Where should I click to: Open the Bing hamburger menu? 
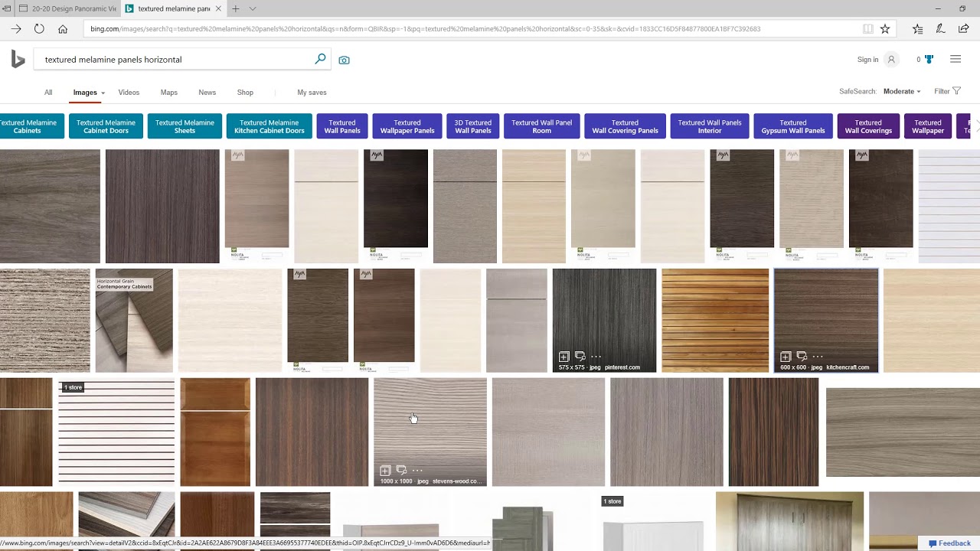click(955, 60)
